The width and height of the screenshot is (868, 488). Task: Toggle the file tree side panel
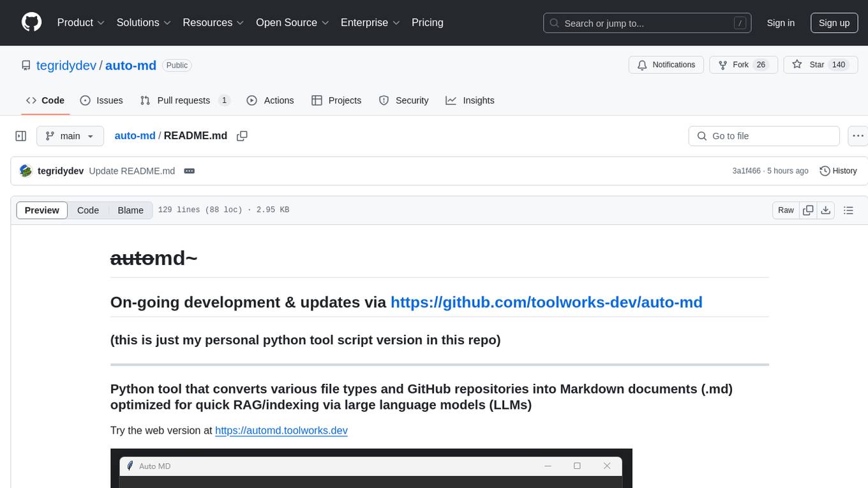click(21, 136)
